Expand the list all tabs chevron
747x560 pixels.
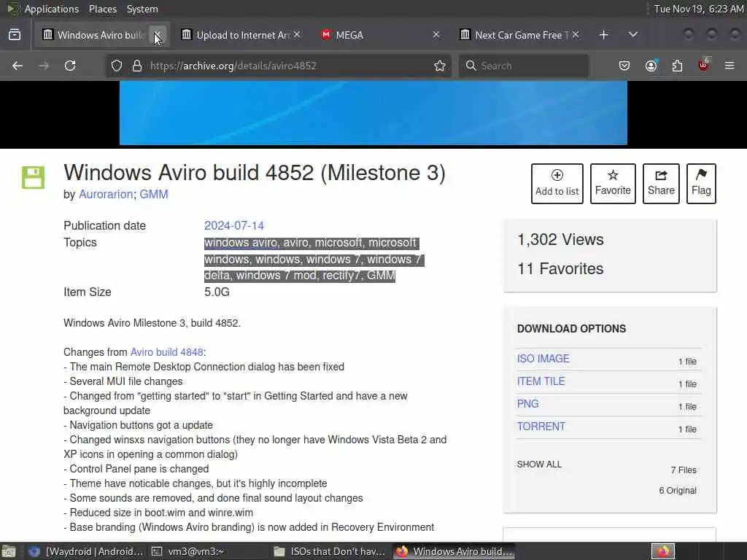point(632,35)
